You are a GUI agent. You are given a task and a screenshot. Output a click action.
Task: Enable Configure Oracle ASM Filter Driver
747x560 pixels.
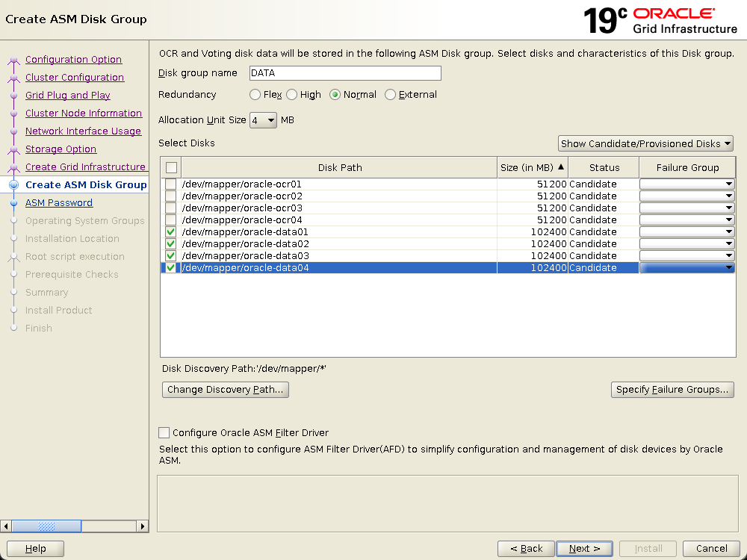pos(164,433)
